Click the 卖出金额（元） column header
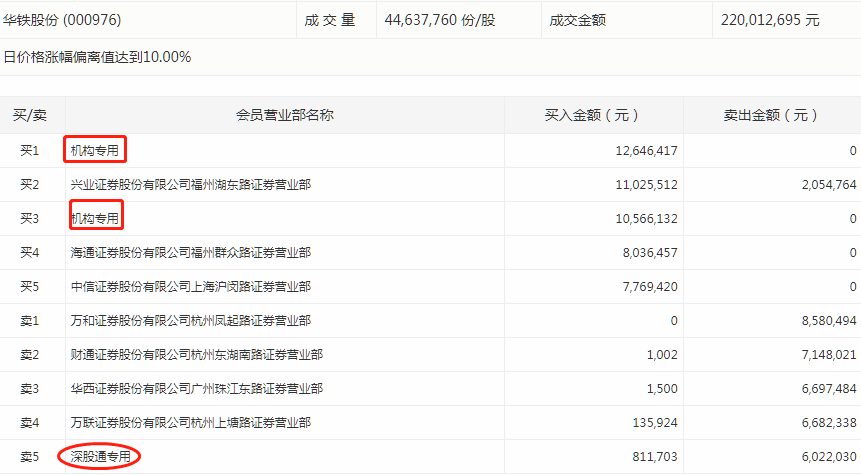This screenshot has width=861, height=475. 772,115
